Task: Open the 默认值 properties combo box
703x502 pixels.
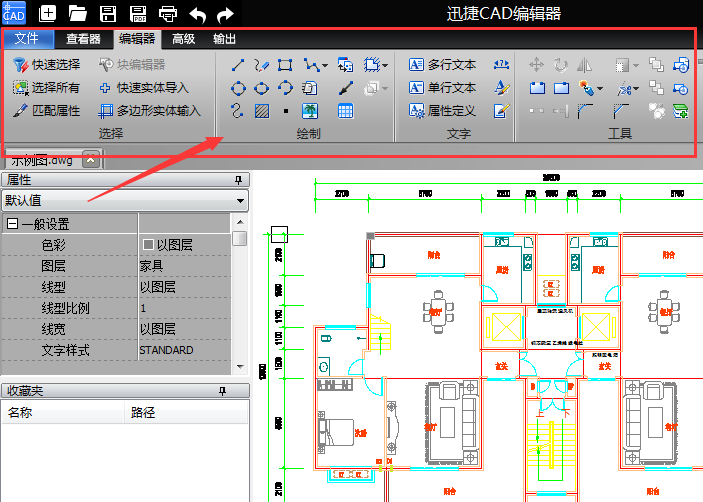Action: (126, 200)
